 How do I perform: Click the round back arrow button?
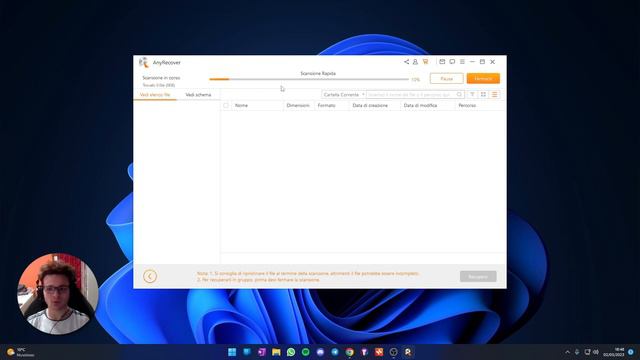click(x=150, y=276)
